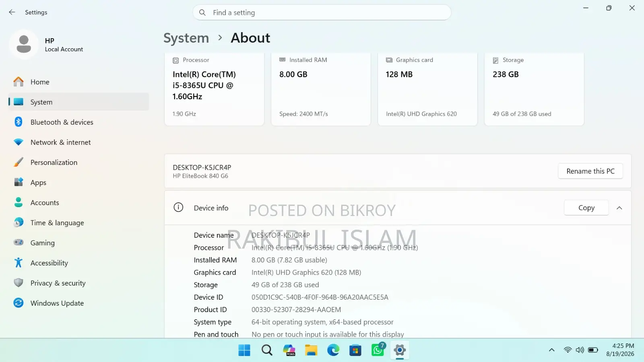Click the search magnifier icon in settings search

[x=202, y=12]
